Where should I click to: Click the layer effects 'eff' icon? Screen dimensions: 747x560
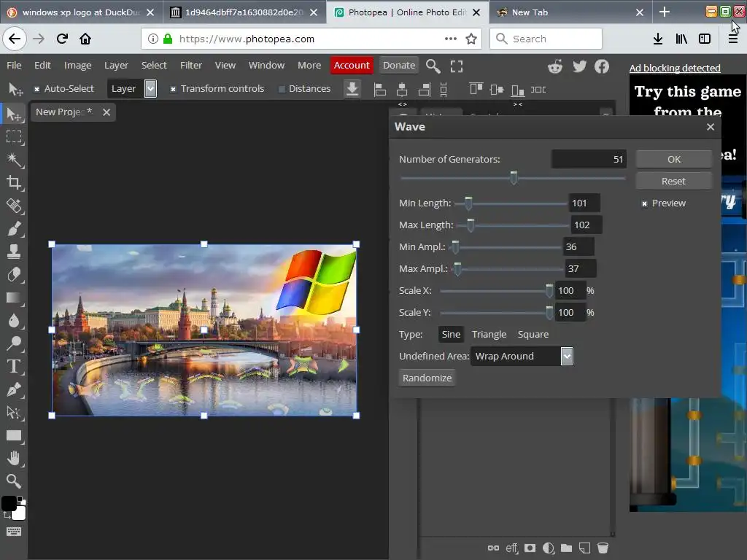click(511, 548)
